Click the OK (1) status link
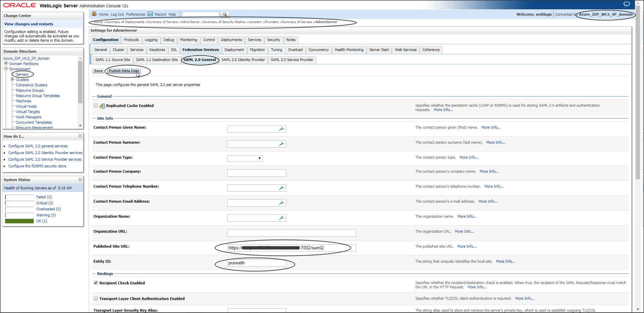Image resolution: width=644 pixels, height=313 pixels. (42, 221)
